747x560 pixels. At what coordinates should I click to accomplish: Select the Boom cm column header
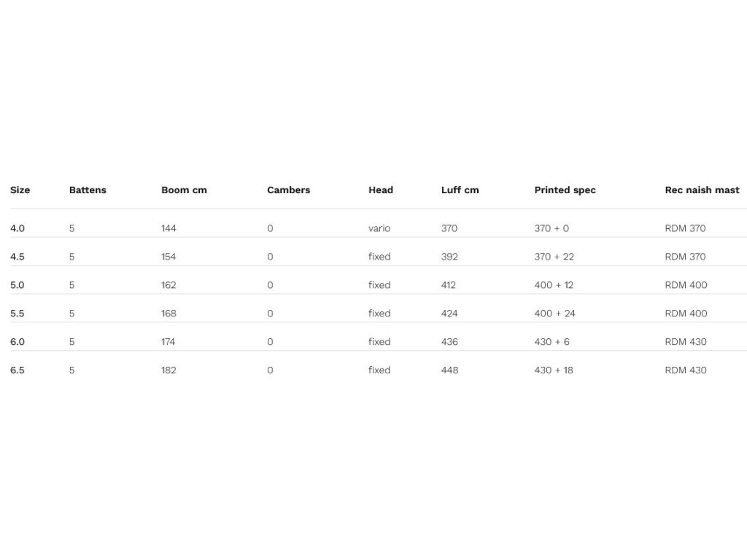pos(184,190)
